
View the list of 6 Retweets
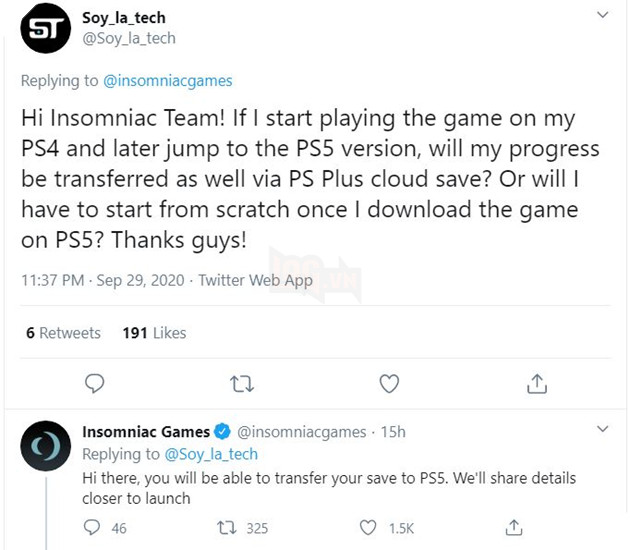tap(63, 333)
